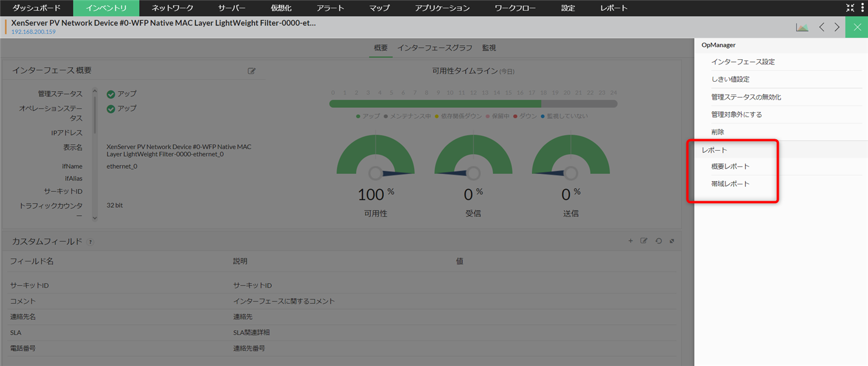Open the ネットワーク menu
This screenshot has width=868, height=366.
pyautogui.click(x=172, y=8)
